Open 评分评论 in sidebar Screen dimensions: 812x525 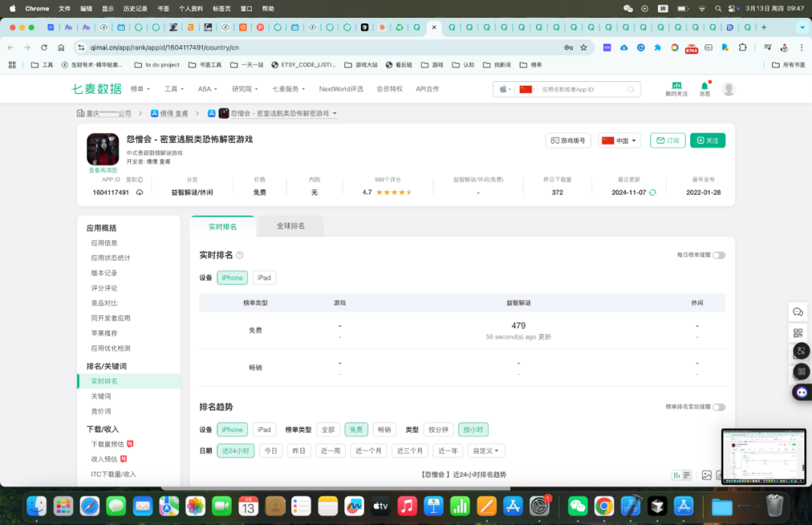click(104, 287)
